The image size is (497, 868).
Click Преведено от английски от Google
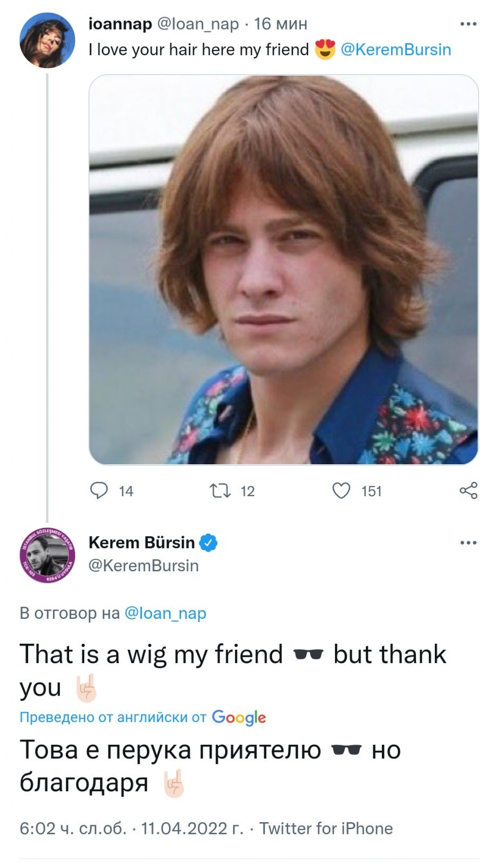pyautogui.click(x=143, y=717)
